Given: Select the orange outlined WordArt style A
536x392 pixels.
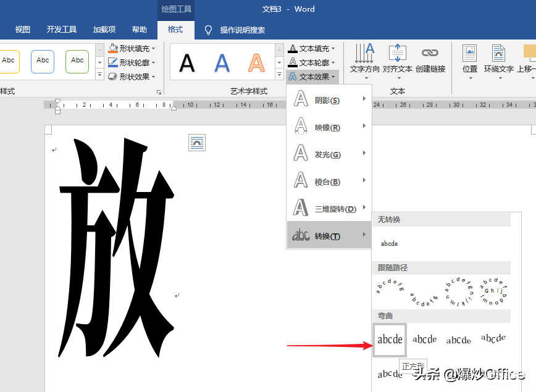Looking at the screenshot, I should click(256, 62).
